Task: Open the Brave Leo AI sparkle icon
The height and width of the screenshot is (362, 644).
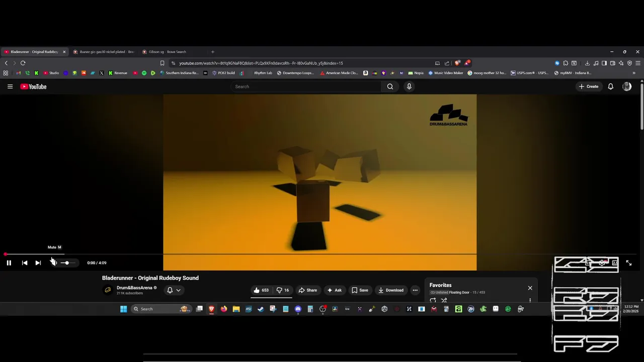Action: coord(621,63)
